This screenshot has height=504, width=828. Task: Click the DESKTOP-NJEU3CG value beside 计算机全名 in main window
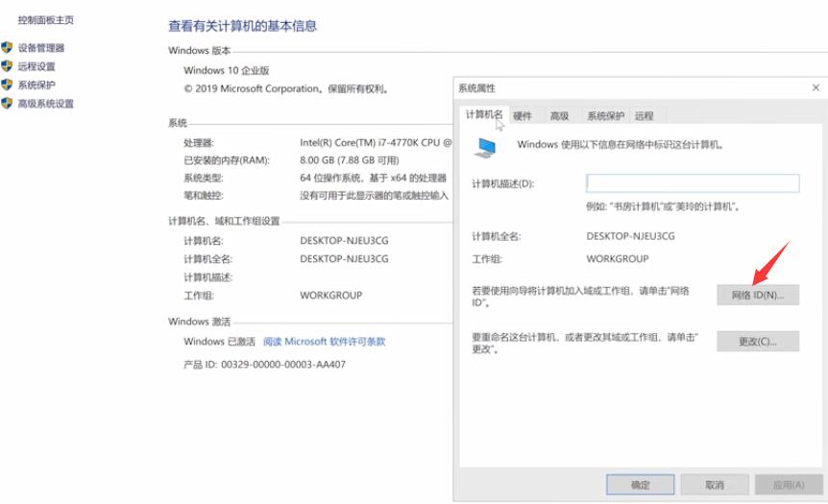coord(344,259)
